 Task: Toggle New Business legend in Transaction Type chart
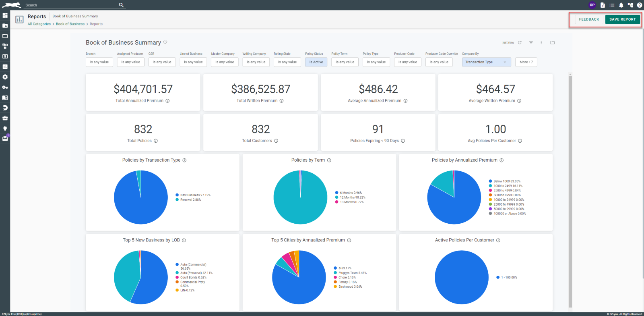click(193, 195)
